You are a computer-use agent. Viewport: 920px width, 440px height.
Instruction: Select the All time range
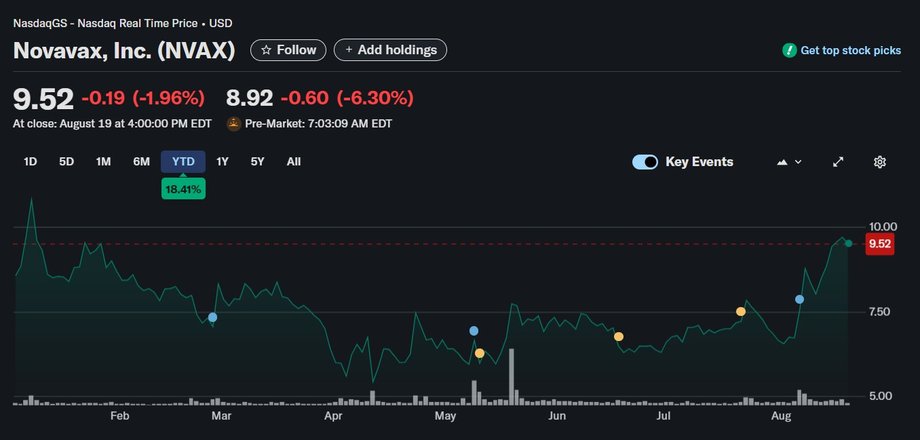point(294,162)
